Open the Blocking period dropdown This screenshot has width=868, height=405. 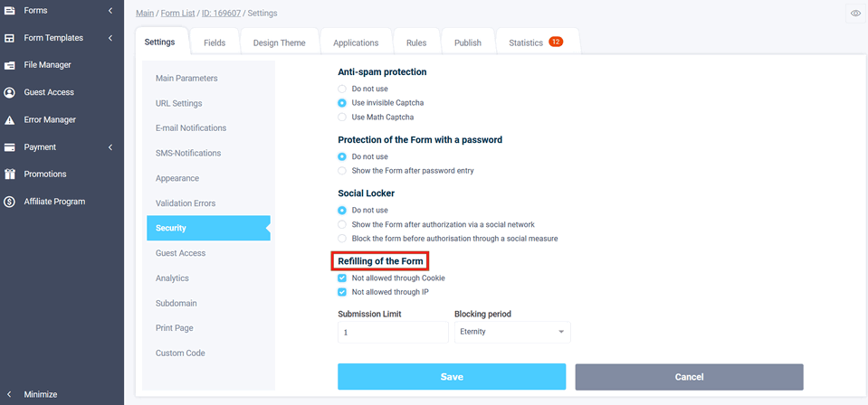(x=512, y=332)
